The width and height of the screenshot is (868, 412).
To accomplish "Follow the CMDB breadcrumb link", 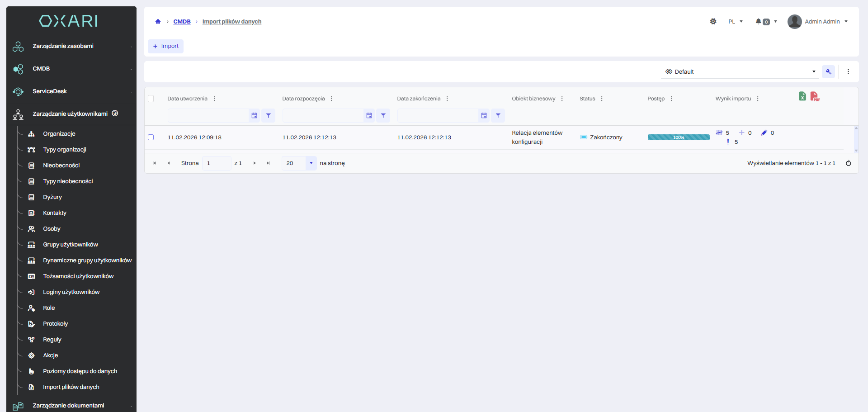I will (182, 22).
